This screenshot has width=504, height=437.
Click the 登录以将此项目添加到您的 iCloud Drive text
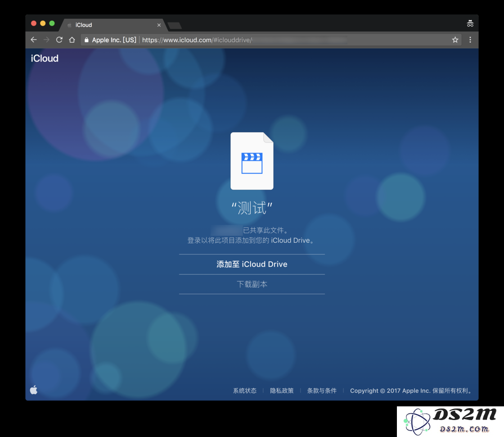click(251, 241)
